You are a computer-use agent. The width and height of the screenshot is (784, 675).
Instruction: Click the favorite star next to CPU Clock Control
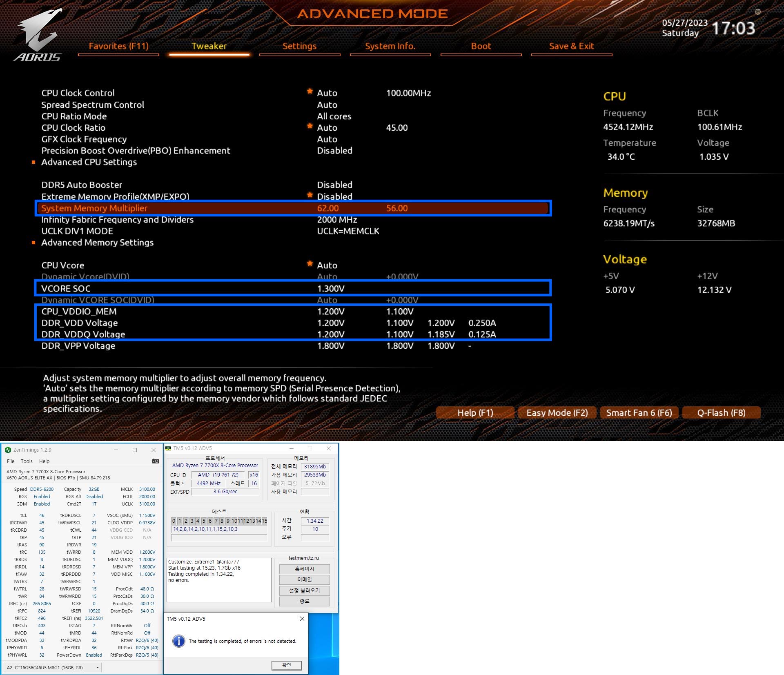(x=310, y=91)
